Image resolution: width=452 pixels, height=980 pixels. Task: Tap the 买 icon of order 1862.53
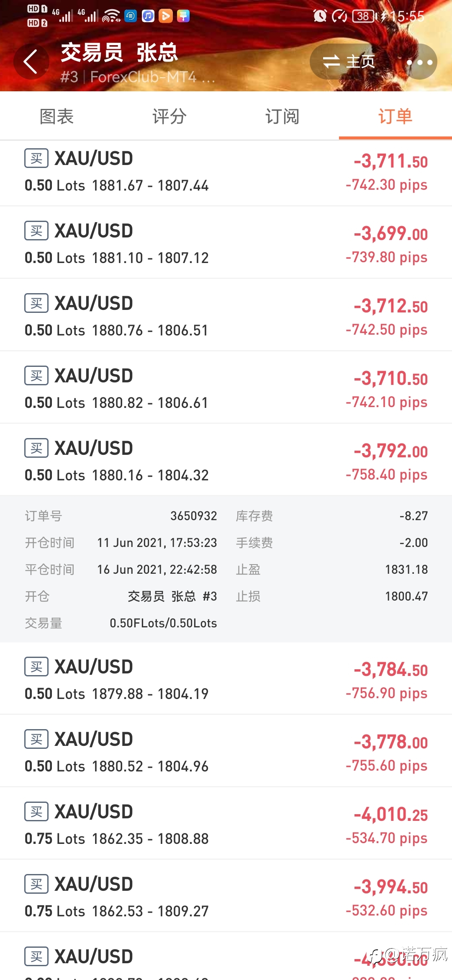36,884
